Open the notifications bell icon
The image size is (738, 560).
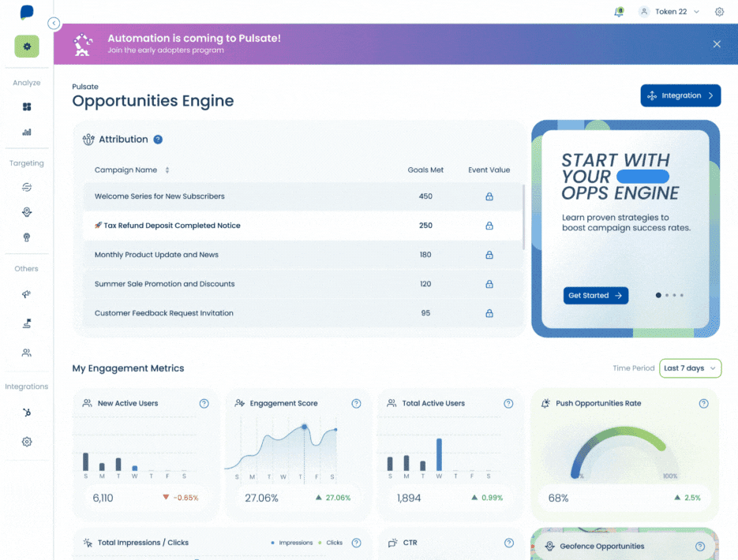pyautogui.click(x=619, y=12)
